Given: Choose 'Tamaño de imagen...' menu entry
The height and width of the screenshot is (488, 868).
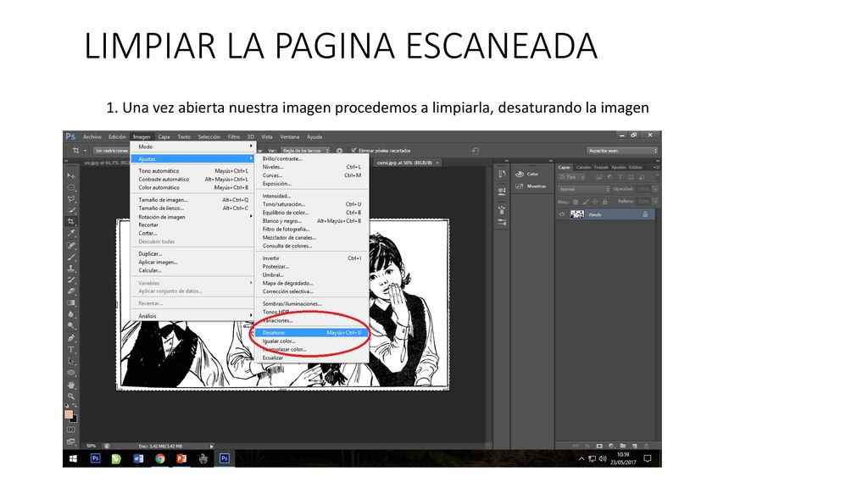Looking at the screenshot, I should tap(192, 200).
